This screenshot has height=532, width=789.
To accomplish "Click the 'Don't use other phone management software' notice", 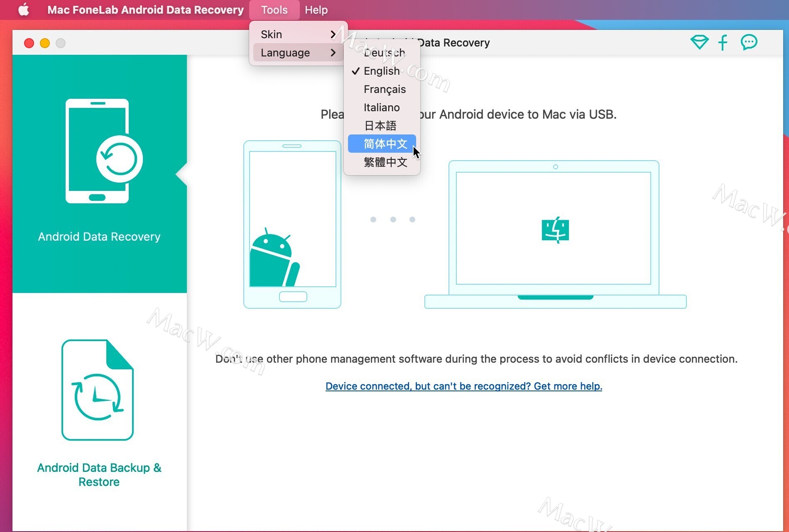I will 476,359.
